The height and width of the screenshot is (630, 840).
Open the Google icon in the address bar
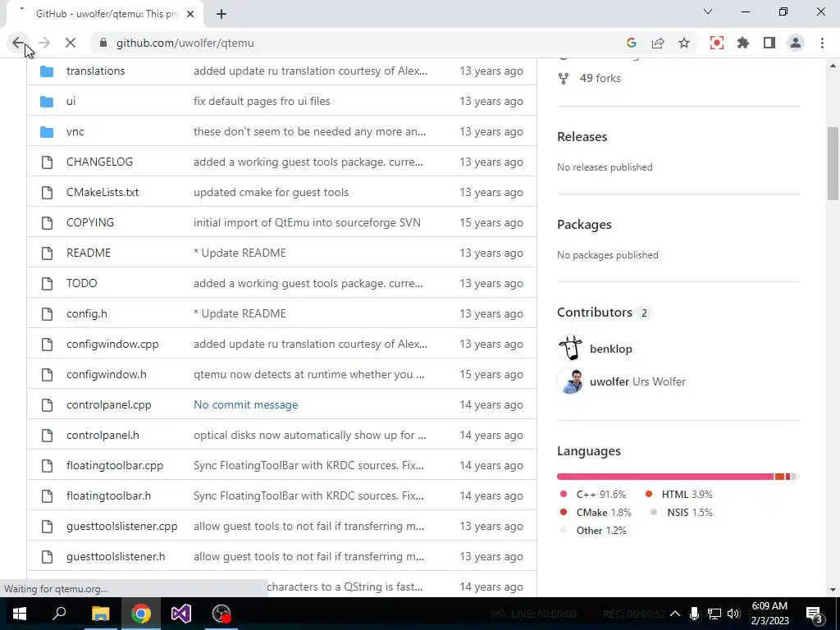click(631, 43)
